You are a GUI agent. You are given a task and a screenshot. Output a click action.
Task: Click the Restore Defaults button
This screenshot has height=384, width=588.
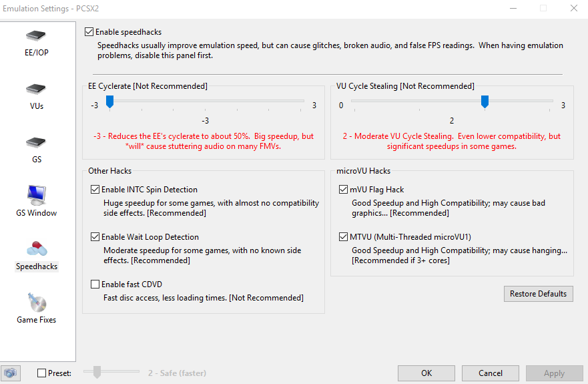[x=538, y=294]
